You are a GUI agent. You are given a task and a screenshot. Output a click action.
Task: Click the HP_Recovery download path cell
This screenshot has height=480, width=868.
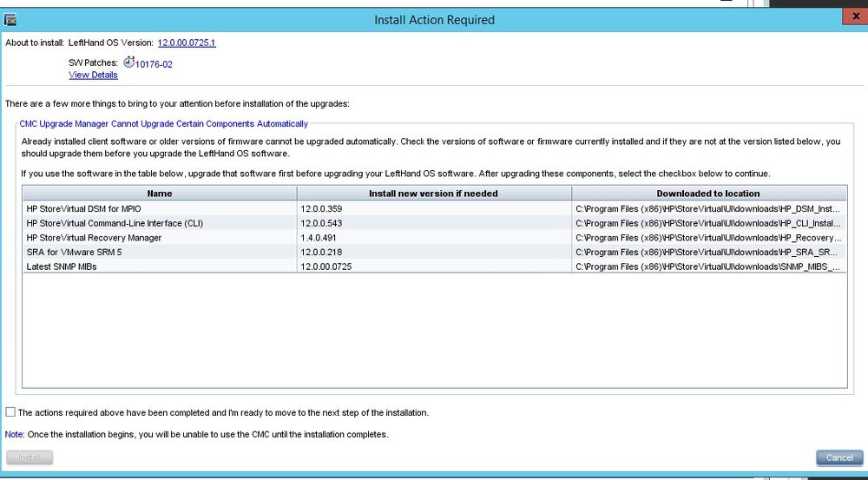(x=709, y=238)
